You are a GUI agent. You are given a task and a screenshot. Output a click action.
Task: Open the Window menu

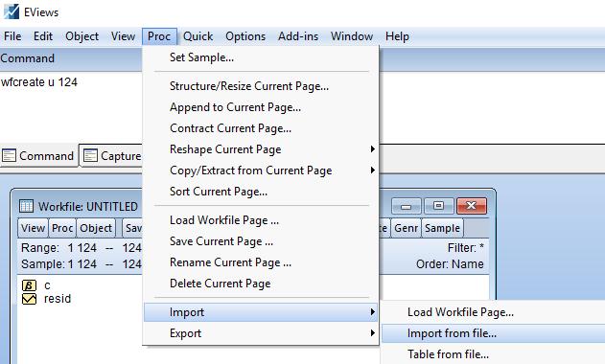point(352,36)
